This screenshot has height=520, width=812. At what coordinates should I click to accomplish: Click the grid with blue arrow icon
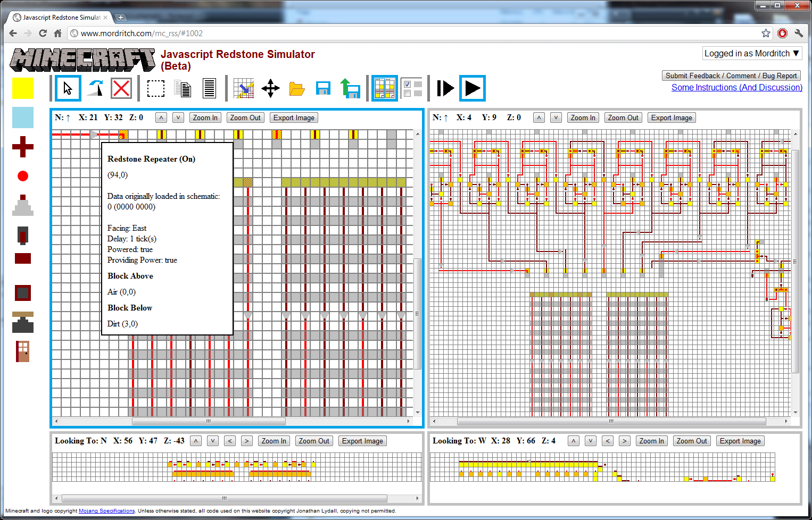[244, 88]
